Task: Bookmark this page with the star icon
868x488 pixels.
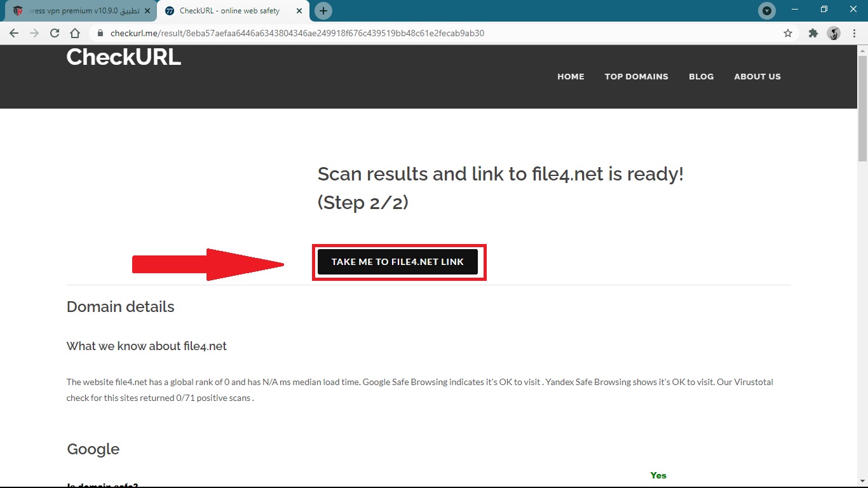Action: 788,33
